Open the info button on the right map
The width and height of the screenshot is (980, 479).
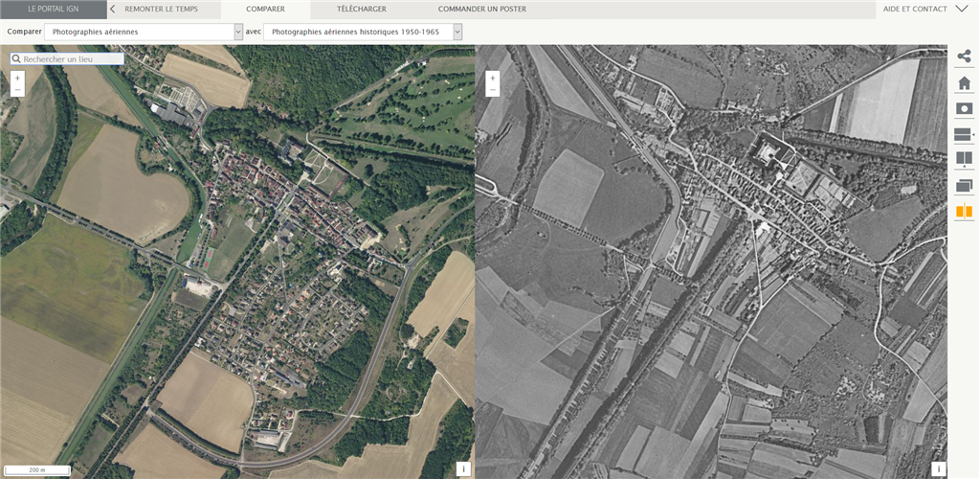939,469
